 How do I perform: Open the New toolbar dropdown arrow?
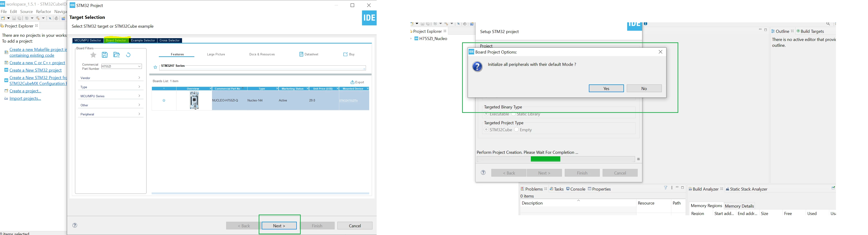(x=8, y=19)
